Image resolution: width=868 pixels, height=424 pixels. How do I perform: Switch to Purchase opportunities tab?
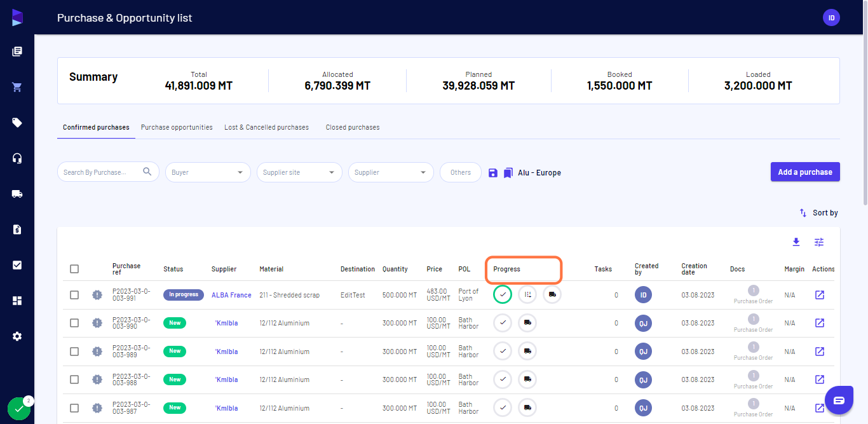(177, 127)
